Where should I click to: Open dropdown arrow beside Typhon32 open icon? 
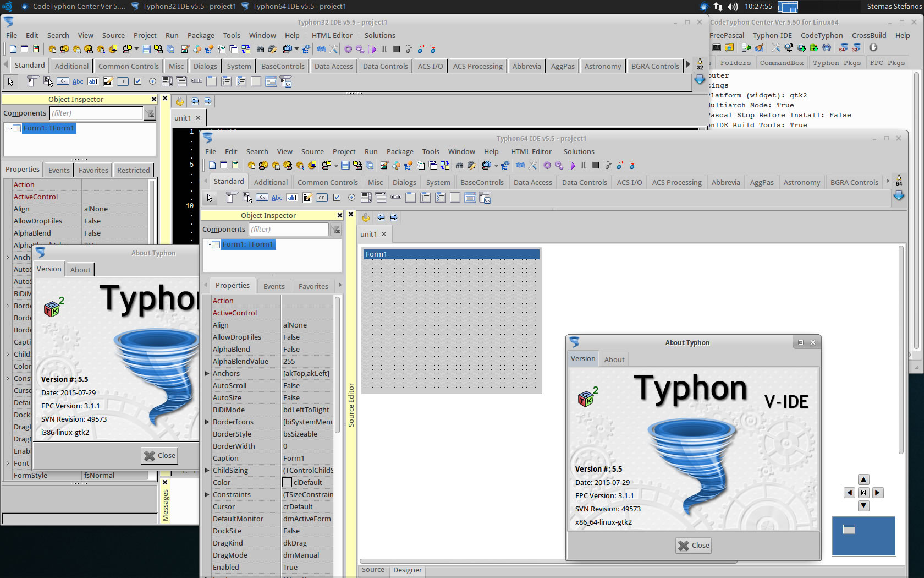pyautogui.click(x=136, y=49)
